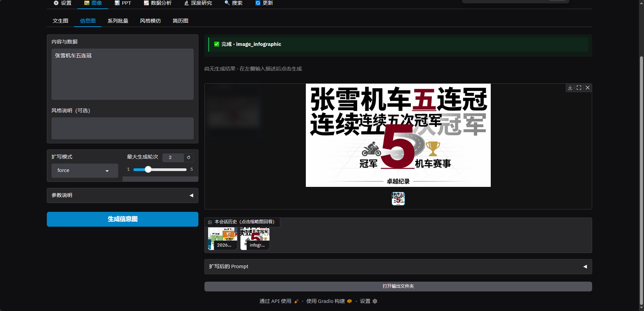Click the 最大生成轮次 number field
This screenshot has width=644, height=311.
(x=173, y=158)
